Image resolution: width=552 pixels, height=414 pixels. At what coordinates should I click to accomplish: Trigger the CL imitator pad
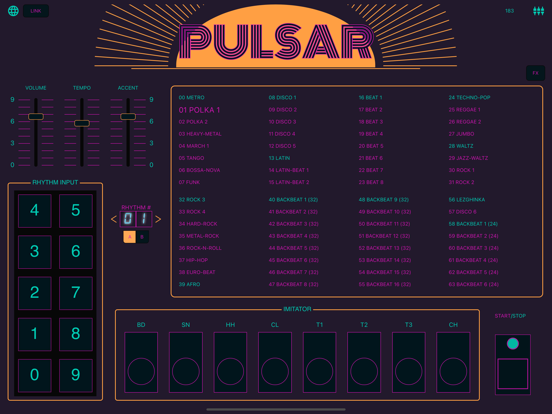click(275, 362)
